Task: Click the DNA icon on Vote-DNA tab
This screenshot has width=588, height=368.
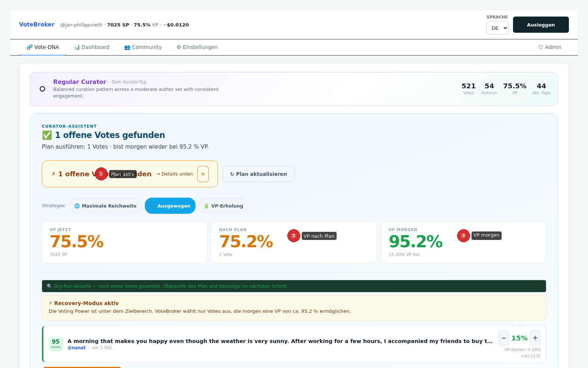Action: pos(30,47)
